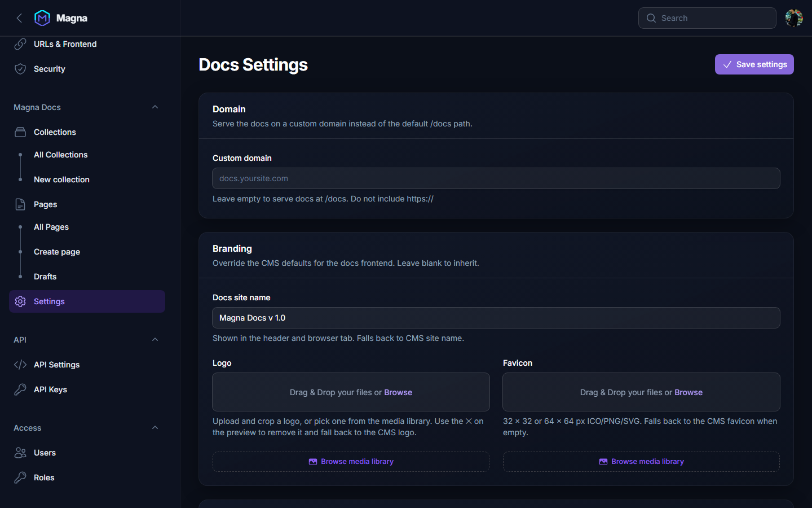This screenshot has width=812, height=508.
Task: Click the Magna hexagon logo icon
Action: click(42, 18)
